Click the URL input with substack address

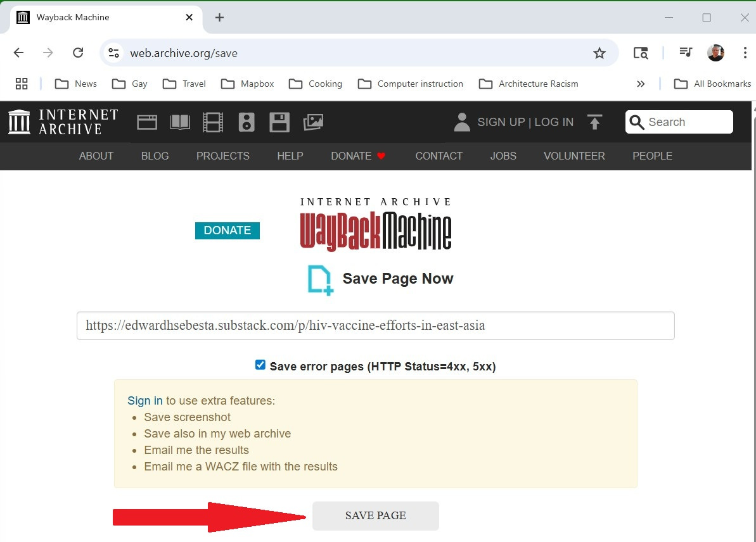(376, 325)
